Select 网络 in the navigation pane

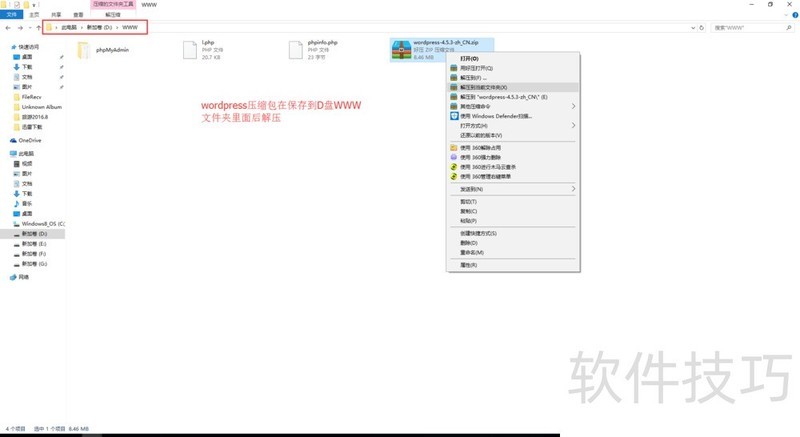coord(23,277)
